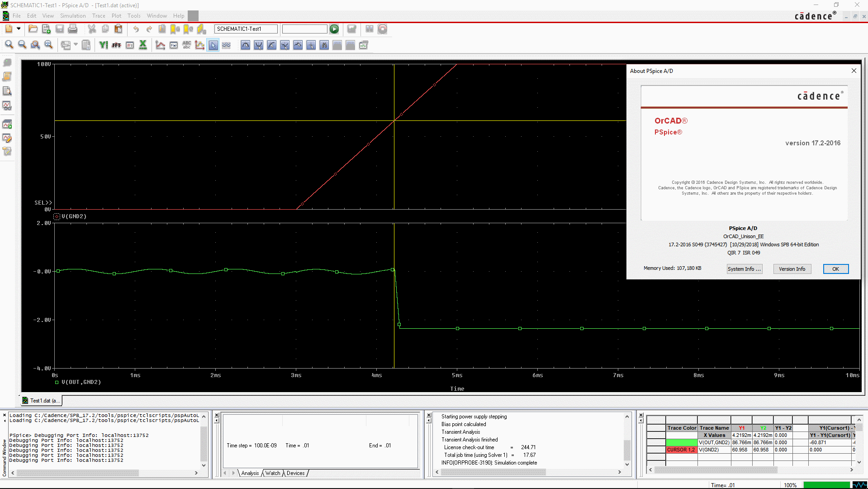The height and width of the screenshot is (489, 868).
Task: Click Cursor Max icon
Action: pyautogui.click(x=298, y=45)
